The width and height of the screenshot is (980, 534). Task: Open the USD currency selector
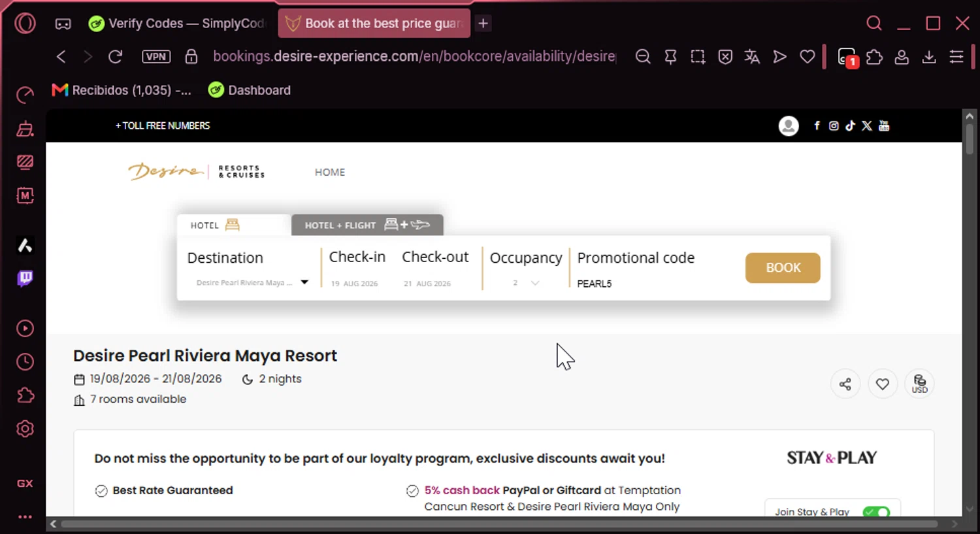[920, 384]
